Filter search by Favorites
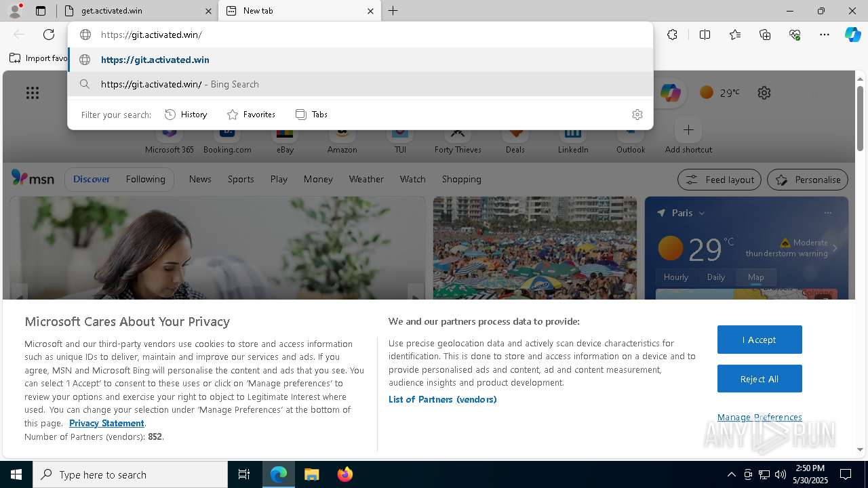Image resolution: width=868 pixels, height=488 pixels. pyautogui.click(x=251, y=115)
